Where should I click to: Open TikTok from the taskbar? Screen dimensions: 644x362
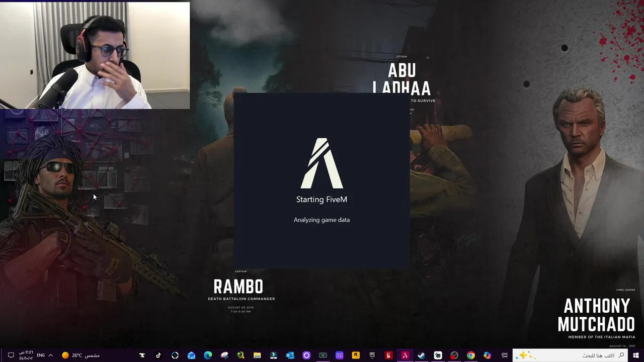(x=158, y=355)
